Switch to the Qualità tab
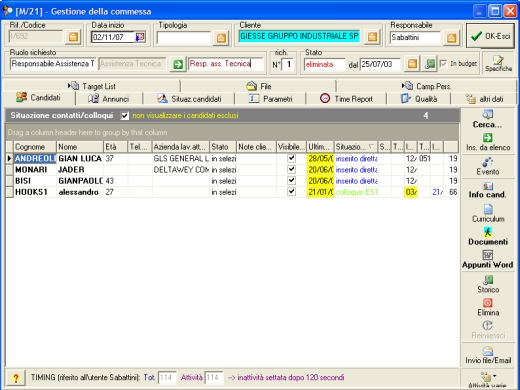Image resolution: width=520 pixels, height=390 pixels. pos(419,99)
